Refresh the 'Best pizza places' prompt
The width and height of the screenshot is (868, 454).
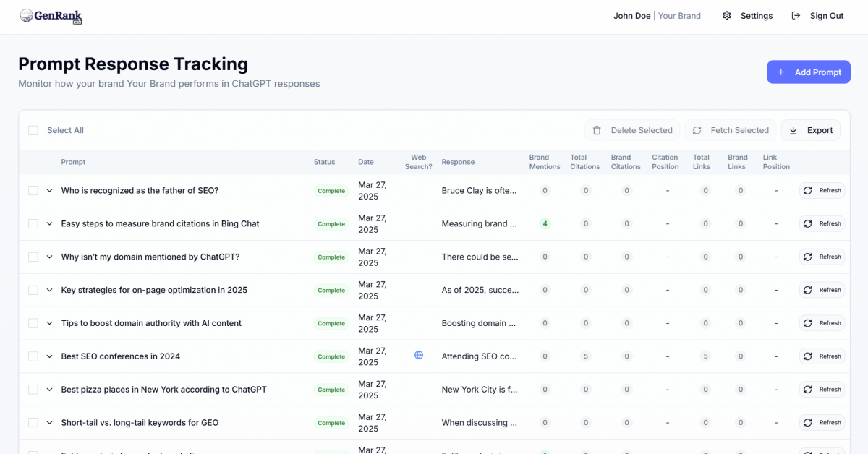(822, 390)
